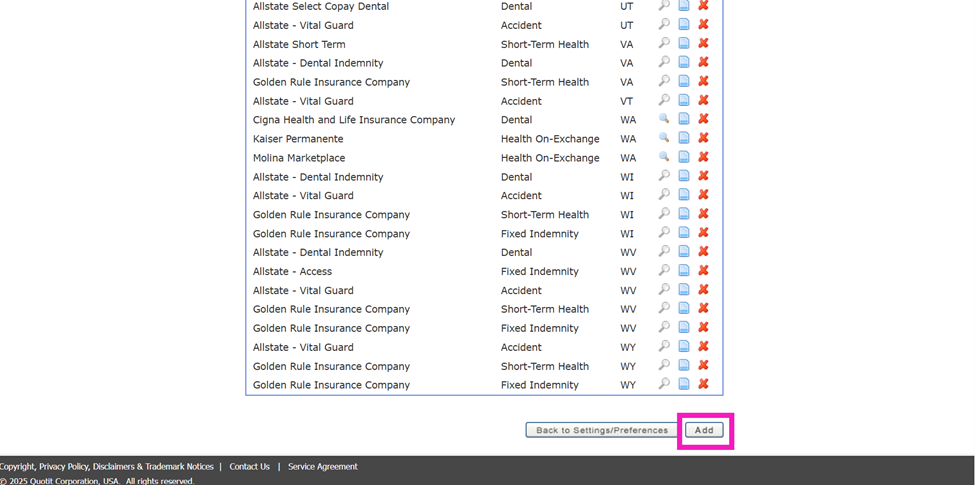Click the Allstate - Access carrier name

(x=292, y=271)
